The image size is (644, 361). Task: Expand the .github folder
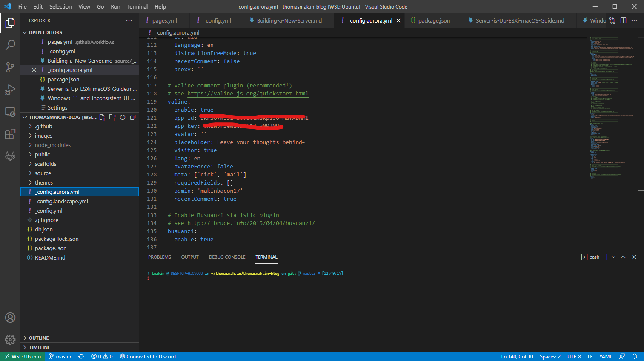click(80, 126)
